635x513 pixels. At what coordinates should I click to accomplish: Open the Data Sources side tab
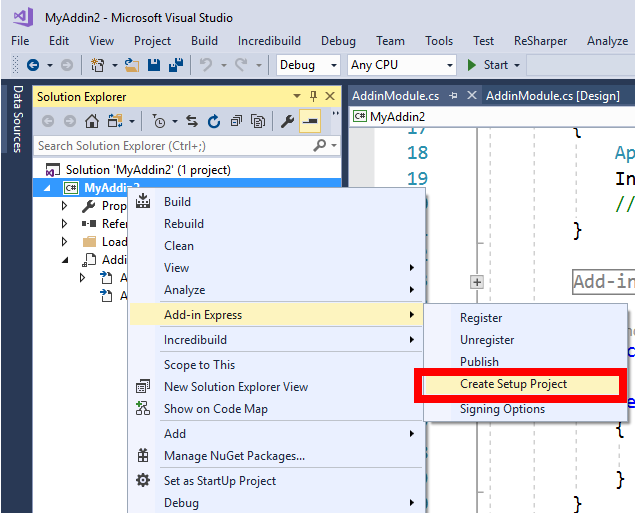tap(17, 119)
